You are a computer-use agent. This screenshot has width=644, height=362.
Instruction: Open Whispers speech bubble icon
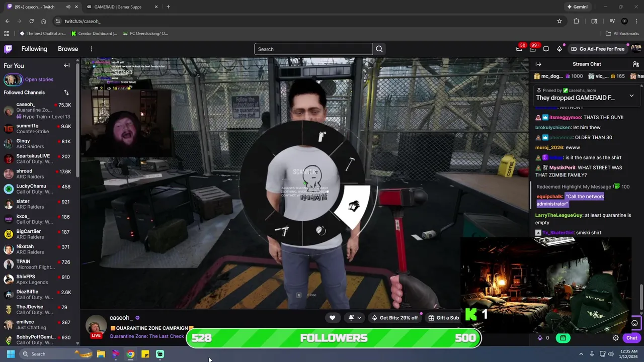click(546, 49)
